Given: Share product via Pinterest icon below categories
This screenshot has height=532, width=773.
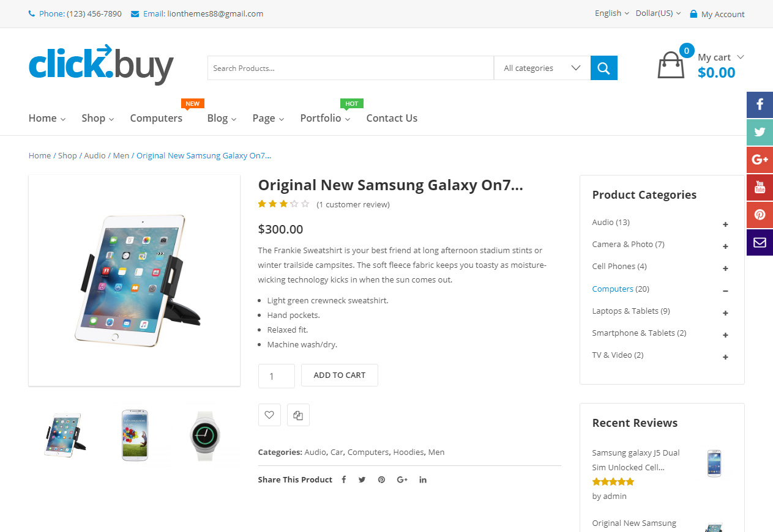Looking at the screenshot, I should tap(381, 480).
